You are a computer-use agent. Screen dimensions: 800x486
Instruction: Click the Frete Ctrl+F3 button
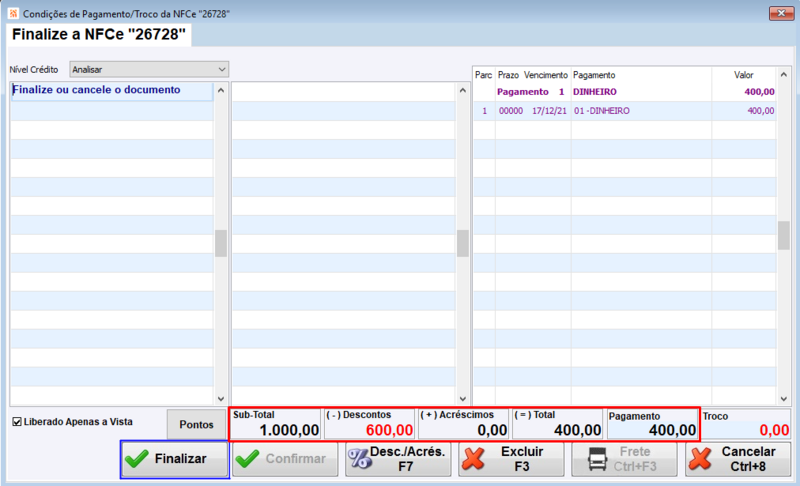pos(624,459)
